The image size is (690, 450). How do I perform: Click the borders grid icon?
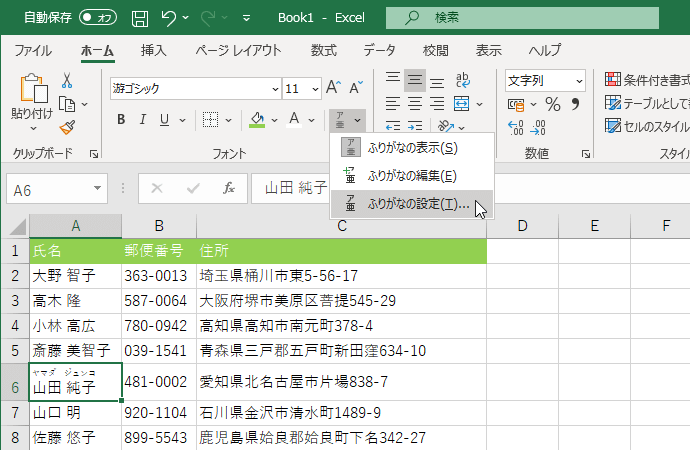[x=210, y=120]
